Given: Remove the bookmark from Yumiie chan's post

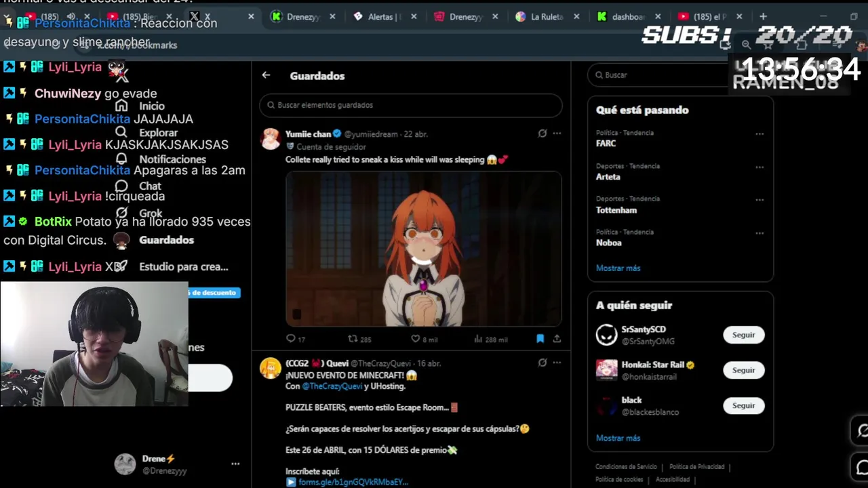Looking at the screenshot, I should (x=540, y=338).
